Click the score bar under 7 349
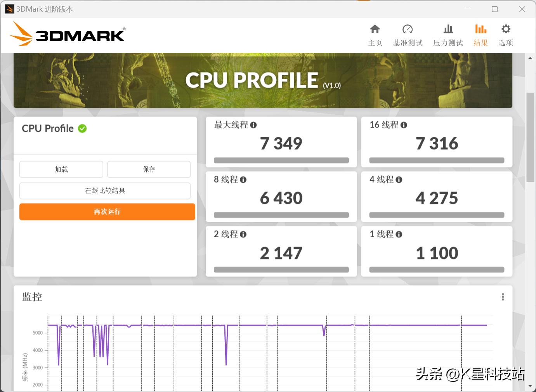 (x=281, y=160)
